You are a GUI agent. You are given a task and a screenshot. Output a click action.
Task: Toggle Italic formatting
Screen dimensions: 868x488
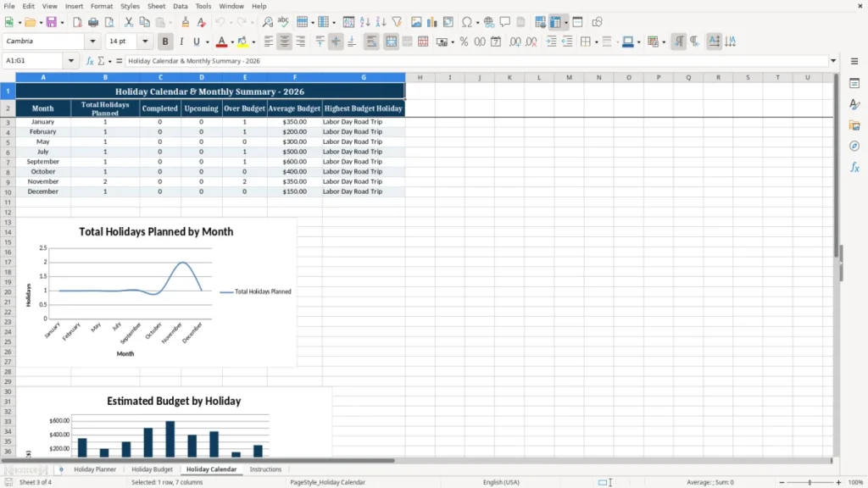pos(181,42)
